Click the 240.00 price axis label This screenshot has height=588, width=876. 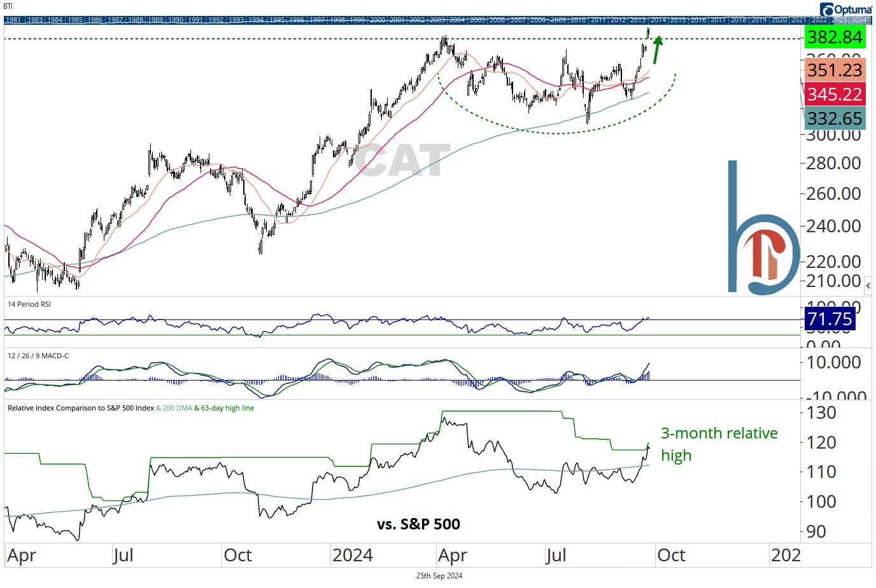point(833,226)
